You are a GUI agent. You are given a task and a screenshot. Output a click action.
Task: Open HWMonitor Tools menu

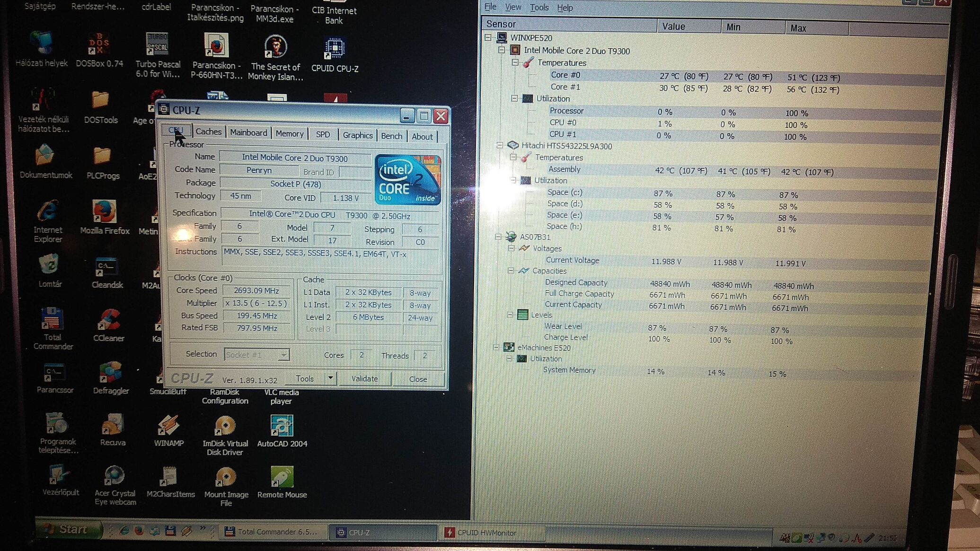(x=539, y=8)
